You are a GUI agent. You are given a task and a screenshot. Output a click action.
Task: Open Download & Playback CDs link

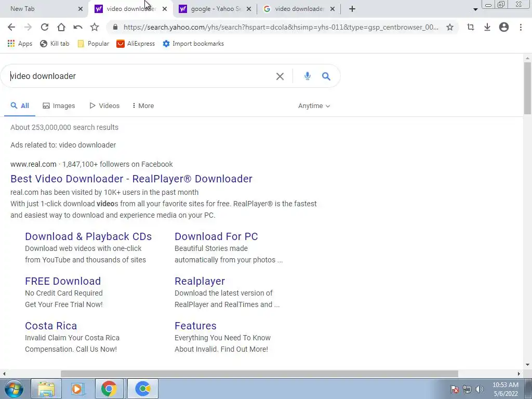pyautogui.click(x=88, y=236)
